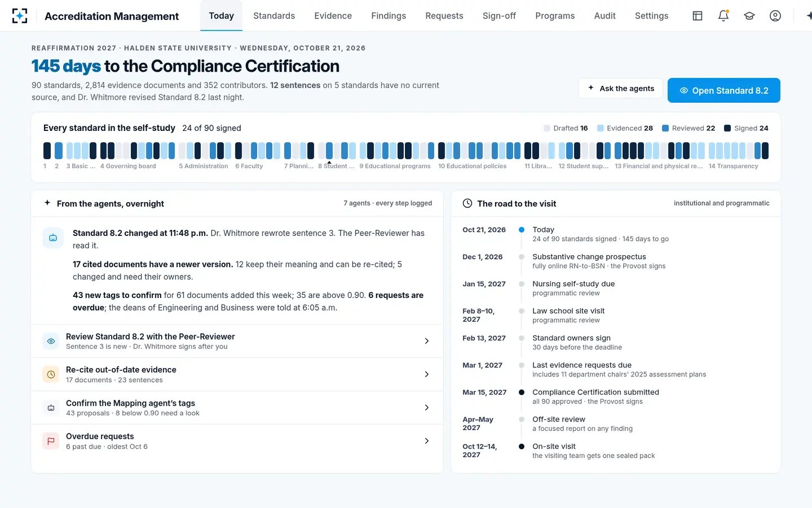
Task: View the Audit tab
Action: (x=605, y=16)
